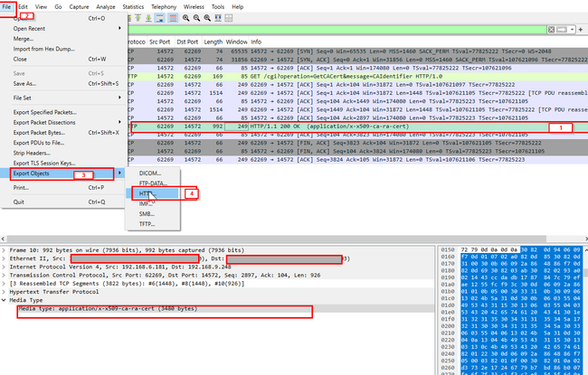Open the Analyze menu
Image resolution: width=588 pixels, height=375 pixels.
pyautogui.click(x=106, y=6)
